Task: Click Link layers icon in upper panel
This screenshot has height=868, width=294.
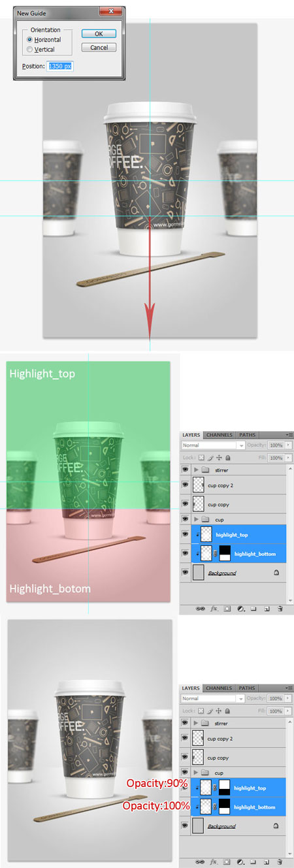Action: point(201,609)
